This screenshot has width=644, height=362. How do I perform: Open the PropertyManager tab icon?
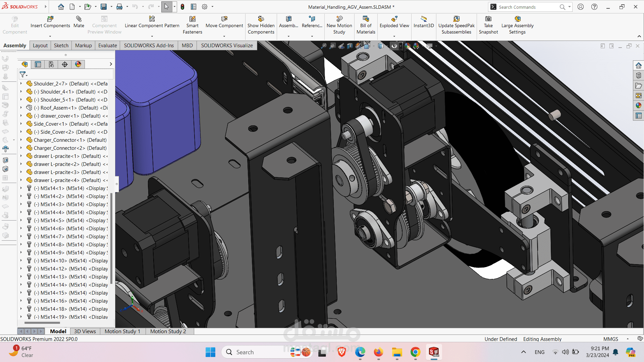(38, 64)
